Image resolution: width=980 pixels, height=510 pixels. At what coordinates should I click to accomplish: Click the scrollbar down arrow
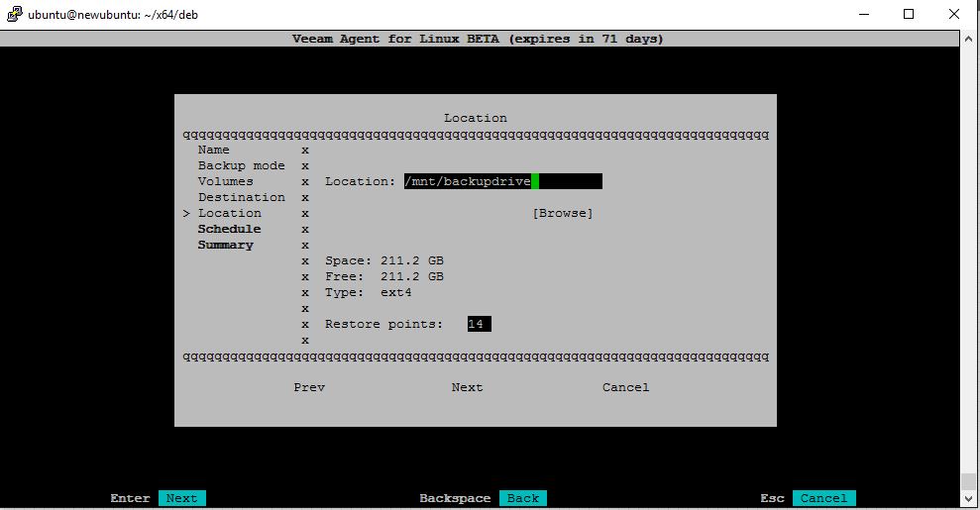point(969,499)
